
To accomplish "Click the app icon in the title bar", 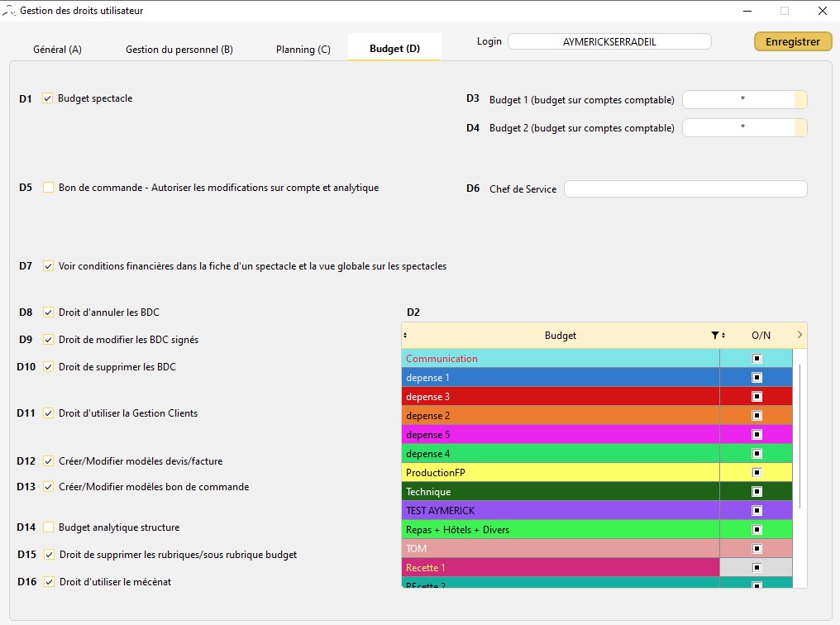I will point(9,11).
